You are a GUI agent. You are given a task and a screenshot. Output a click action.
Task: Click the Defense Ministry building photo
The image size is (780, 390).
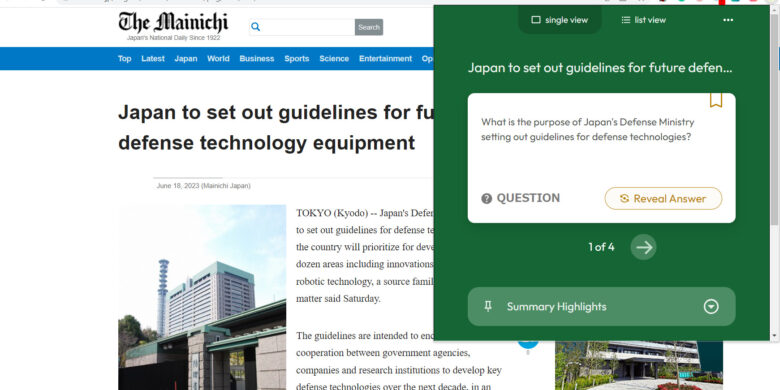click(202, 297)
